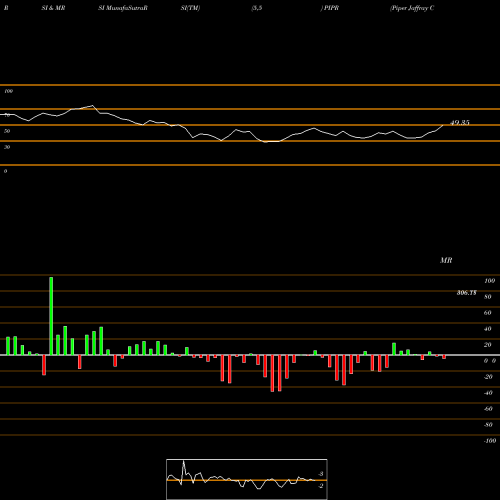Click the RSI axis label 100

pos(8,91)
